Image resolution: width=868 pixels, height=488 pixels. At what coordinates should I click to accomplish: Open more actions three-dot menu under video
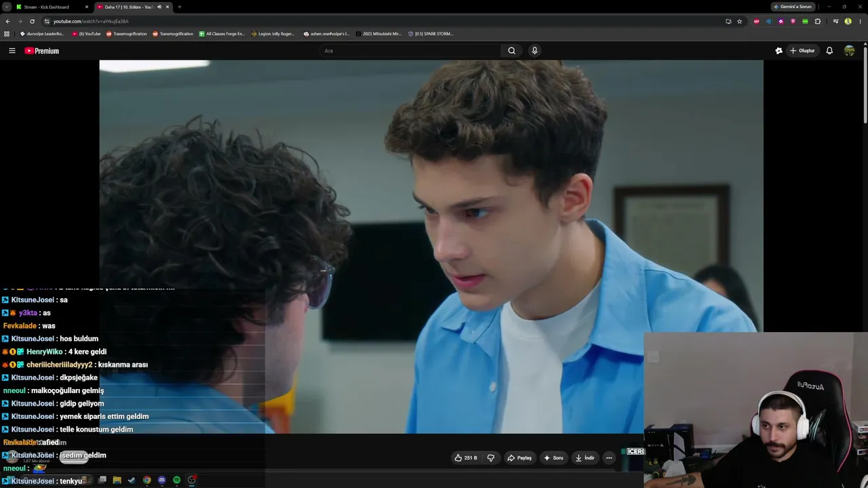609,458
